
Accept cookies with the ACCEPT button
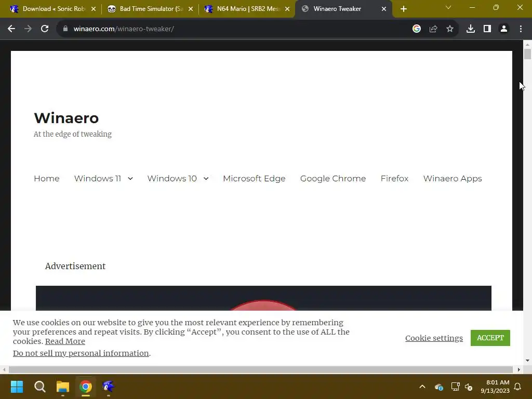pos(490,338)
